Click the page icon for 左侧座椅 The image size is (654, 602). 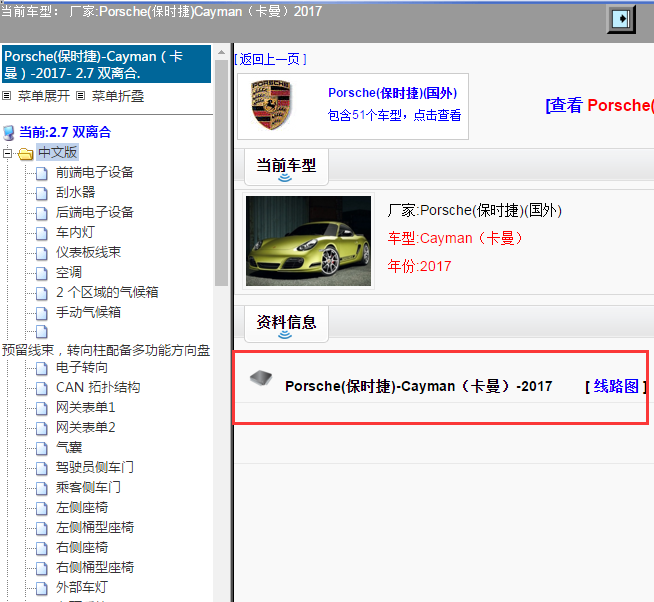tap(41, 509)
